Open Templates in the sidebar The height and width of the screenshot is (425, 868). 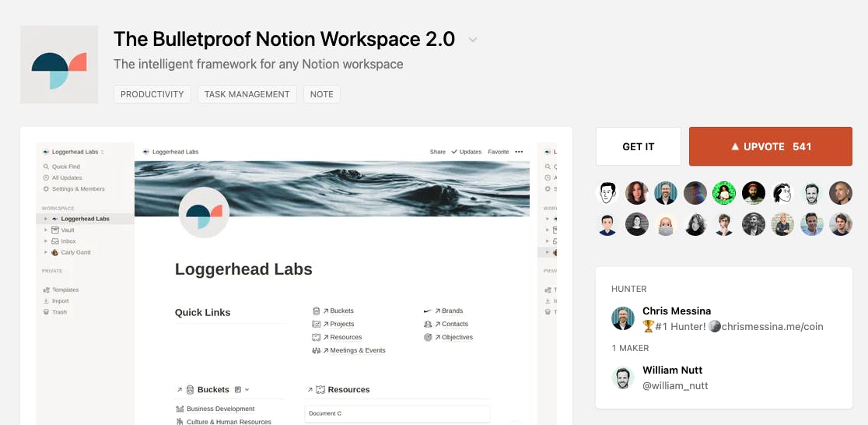61,290
